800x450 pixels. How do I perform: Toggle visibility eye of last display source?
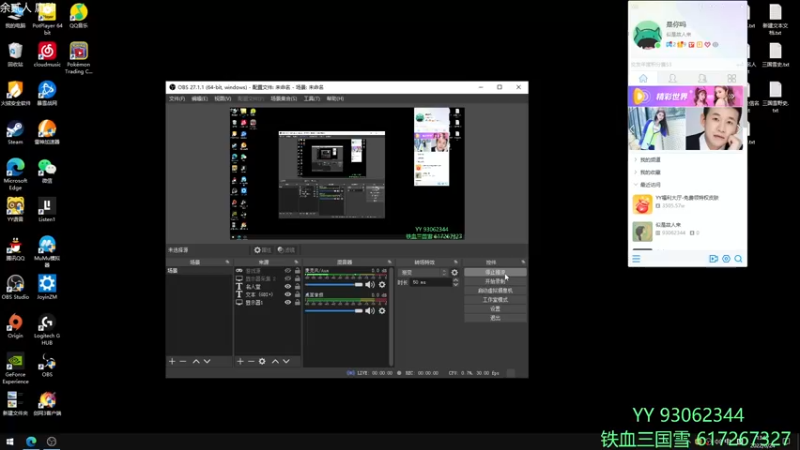[288, 303]
